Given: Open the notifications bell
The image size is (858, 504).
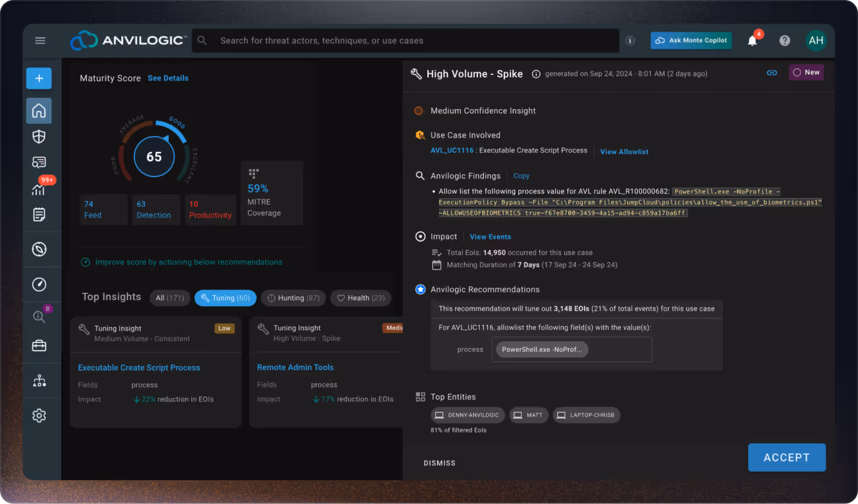Looking at the screenshot, I should [752, 40].
